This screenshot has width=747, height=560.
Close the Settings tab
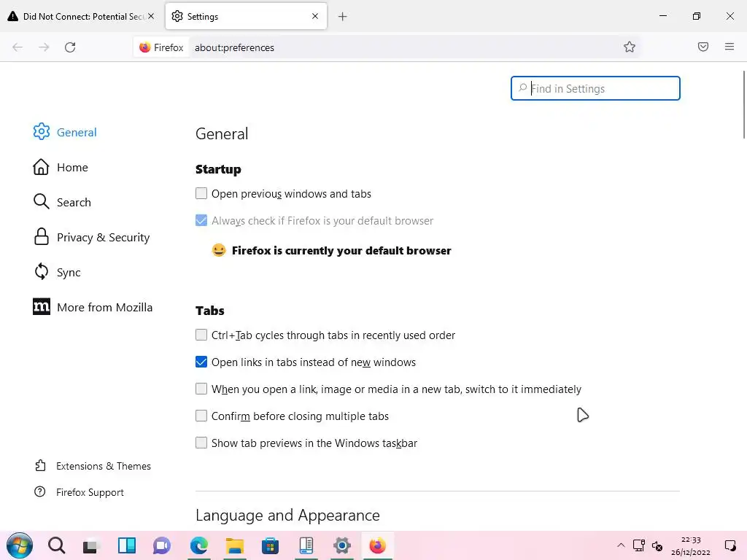pyautogui.click(x=315, y=16)
